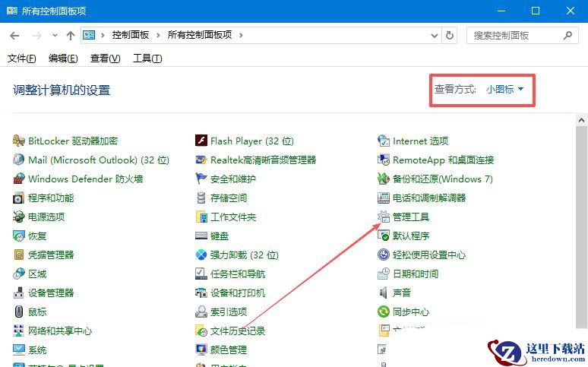Open the 文件历史记录 icon
588x367 pixels.
[201, 331]
